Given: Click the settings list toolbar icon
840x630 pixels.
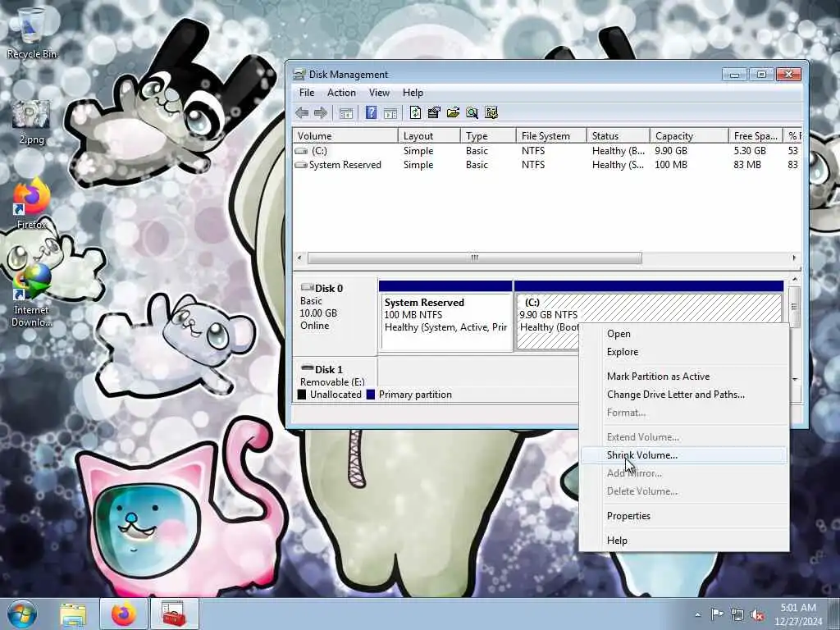Looking at the screenshot, I should [491, 112].
